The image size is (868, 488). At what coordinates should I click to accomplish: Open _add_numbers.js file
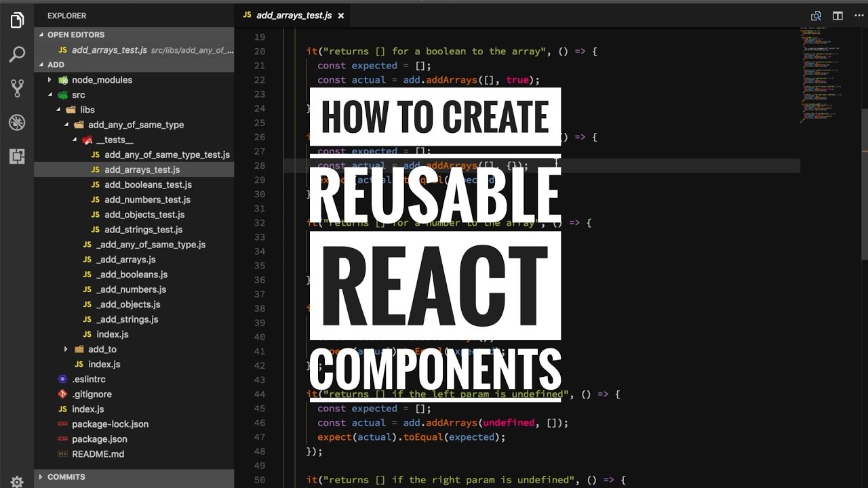[x=134, y=289]
